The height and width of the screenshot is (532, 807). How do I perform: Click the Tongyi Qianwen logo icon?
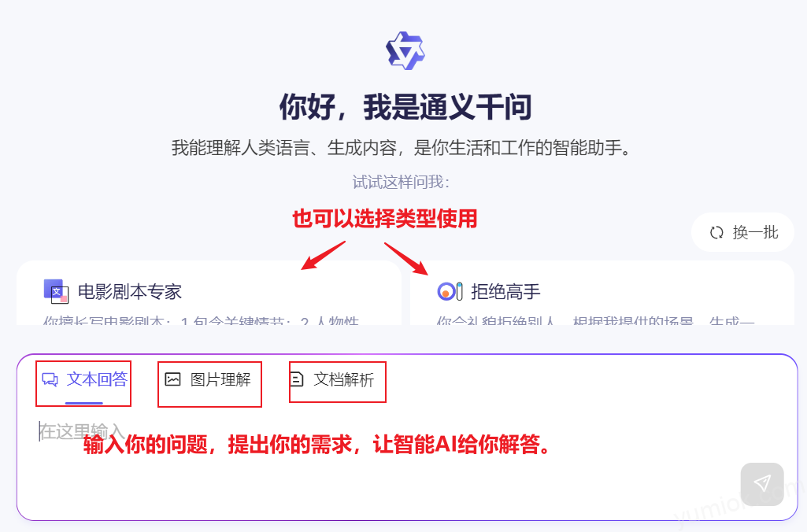(405, 50)
